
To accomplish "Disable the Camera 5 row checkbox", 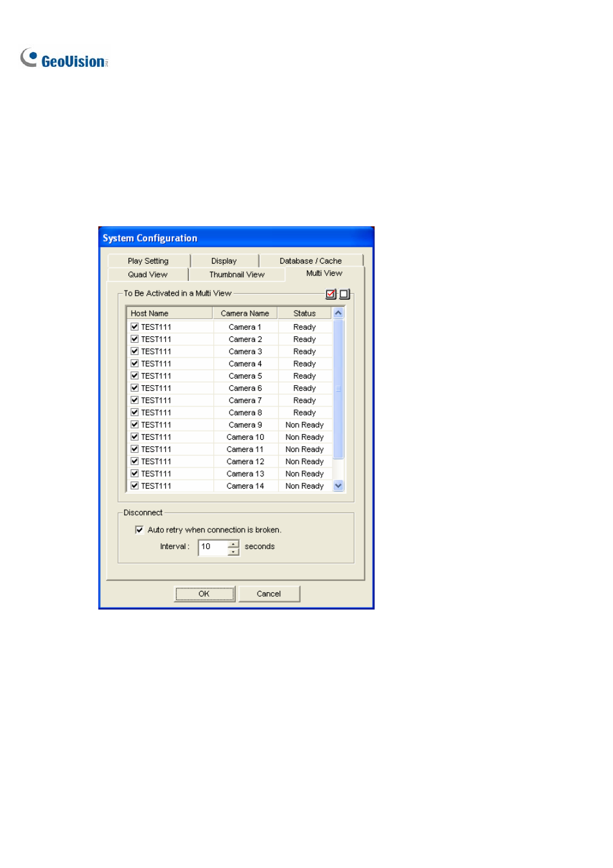I will click(135, 375).
